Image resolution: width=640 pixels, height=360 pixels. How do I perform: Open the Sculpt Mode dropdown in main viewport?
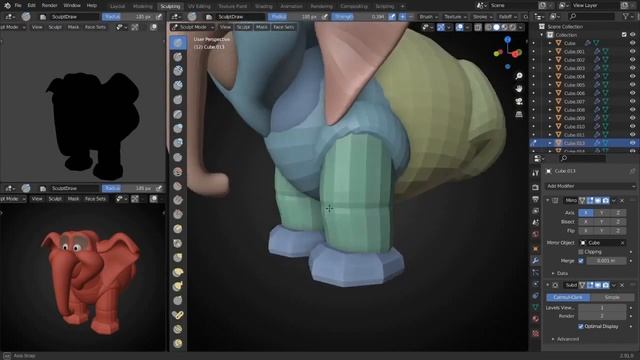point(193,27)
